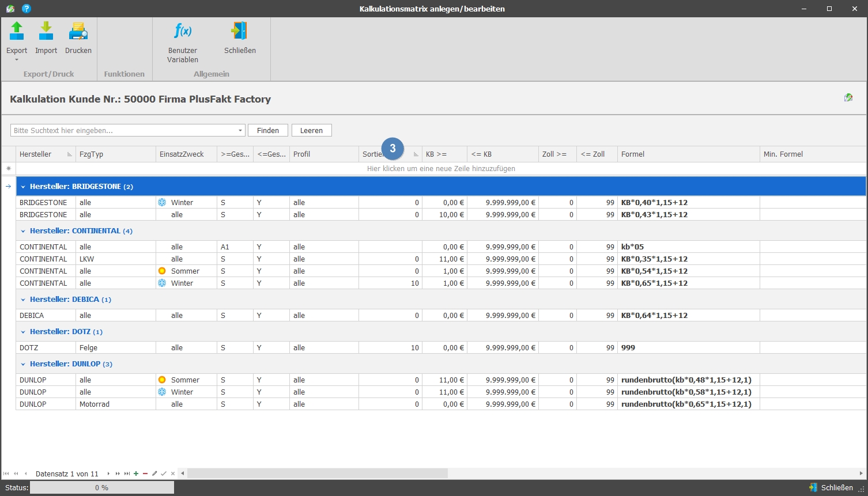Viewport: 868px width, 496px height.
Task: Collapse the Hersteller: DUNLOP group
Action: pyautogui.click(x=23, y=364)
